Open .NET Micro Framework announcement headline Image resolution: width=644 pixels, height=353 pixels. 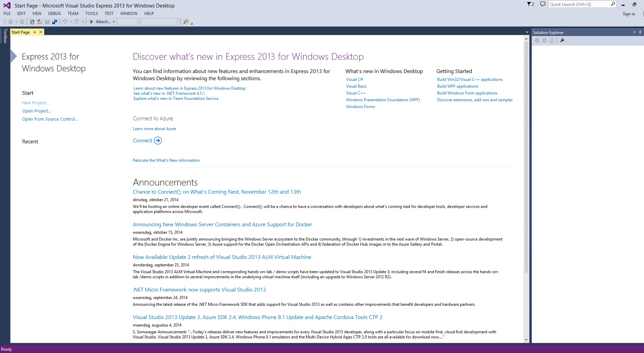tap(199, 290)
